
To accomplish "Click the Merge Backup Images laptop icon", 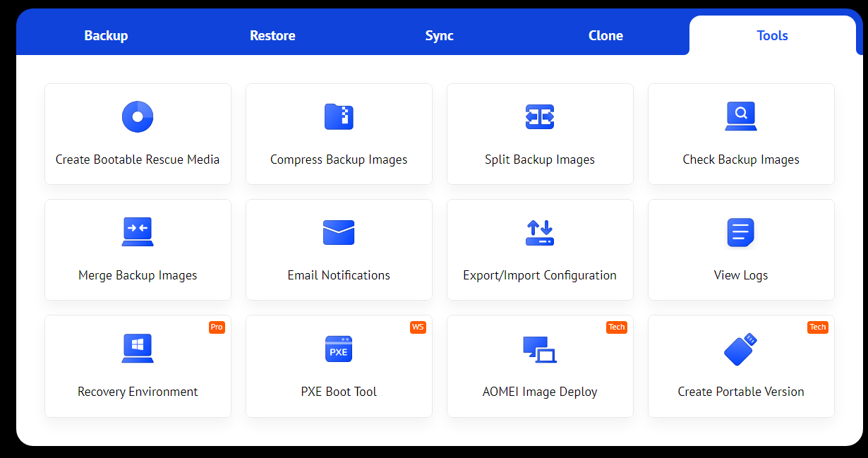I will 138,231.
